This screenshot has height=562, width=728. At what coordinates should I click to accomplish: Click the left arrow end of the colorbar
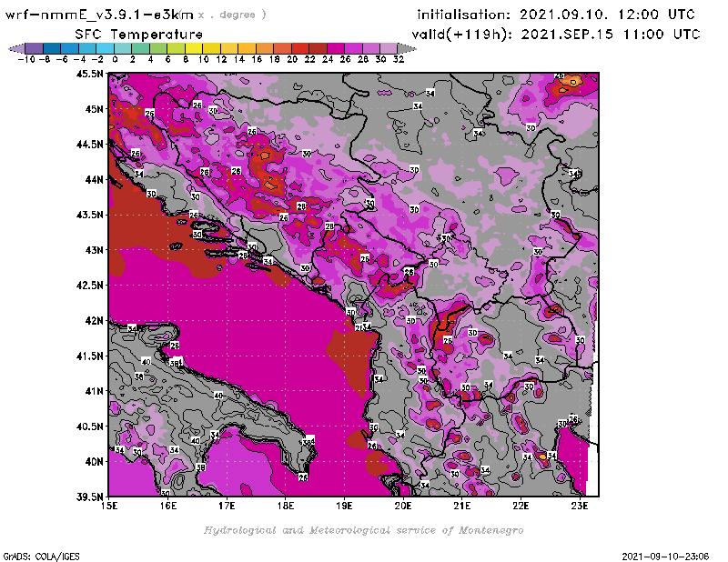click(x=16, y=48)
